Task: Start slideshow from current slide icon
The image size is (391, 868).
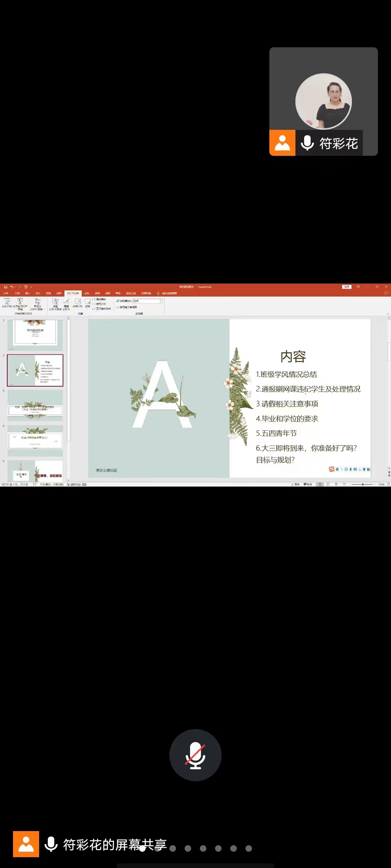Action: [x=20, y=302]
